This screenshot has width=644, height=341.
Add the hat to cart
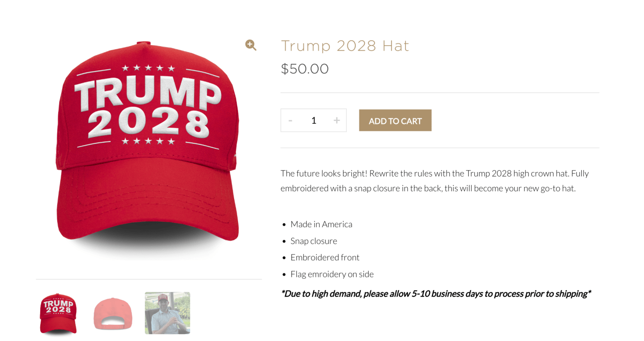click(x=395, y=121)
